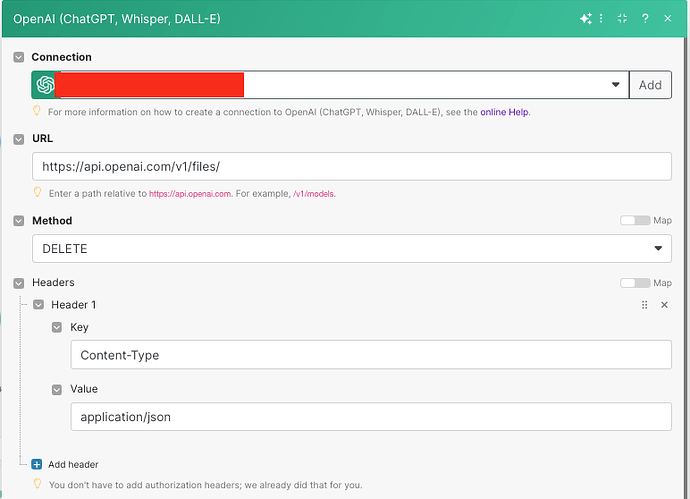The height and width of the screenshot is (499, 690).
Task: Collapse the Header 1 item arrow
Action: pyautogui.click(x=38, y=305)
